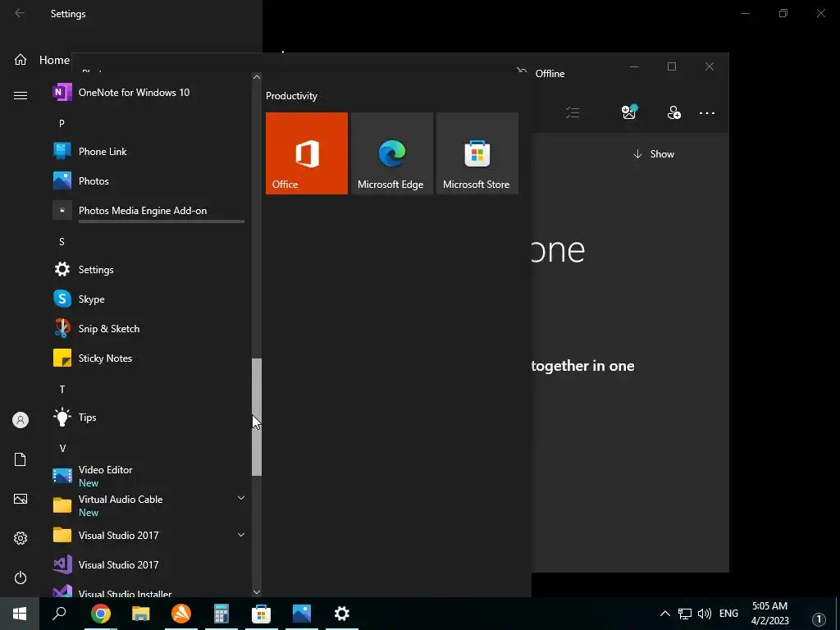Open Visual Studio Installer
The height and width of the screenshot is (630, 840).
pos(148,591)
